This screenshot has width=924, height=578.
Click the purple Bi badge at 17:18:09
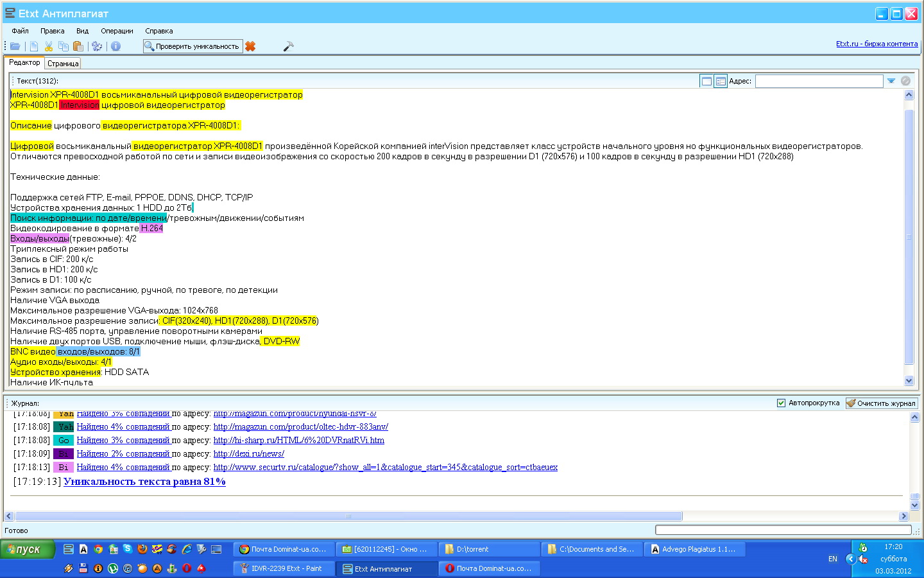[x=64, y=453]
